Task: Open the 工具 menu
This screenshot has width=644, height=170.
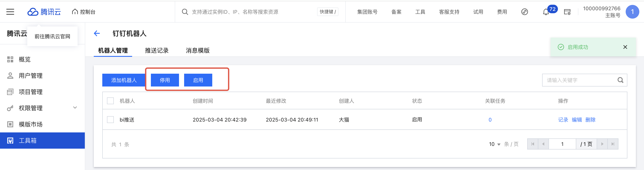Action: 420,12
